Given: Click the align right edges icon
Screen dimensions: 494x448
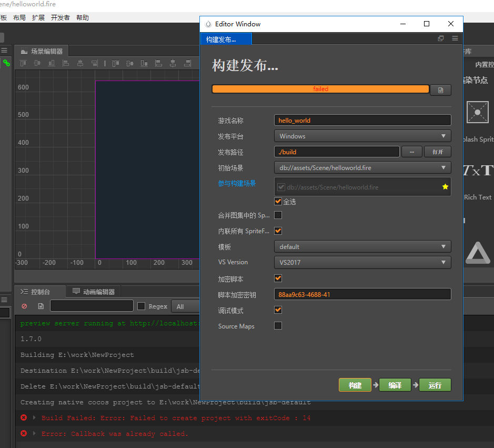Looking at the screenshot, I should coord(95,63).
